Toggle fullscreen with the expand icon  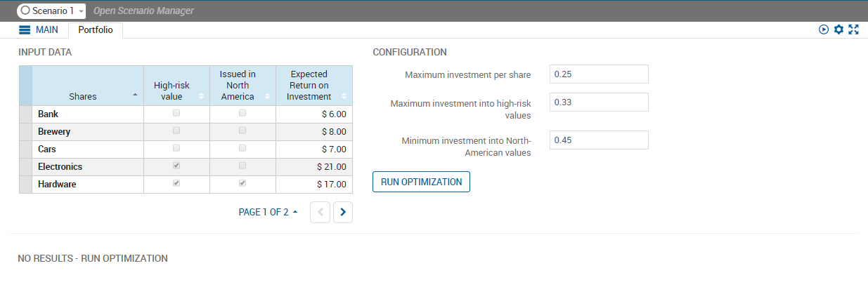[x=854, y=29]
